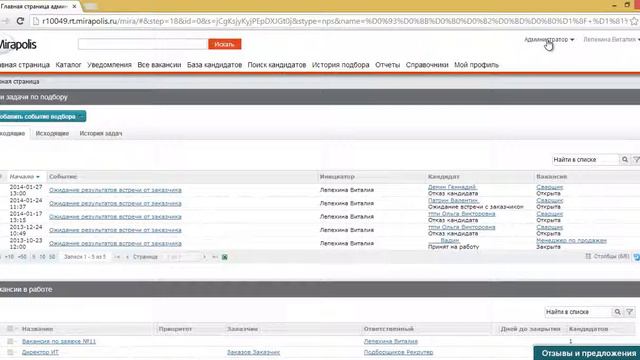
Task: Sort tasks by the Начало column
Action: (x=25, y=177)
